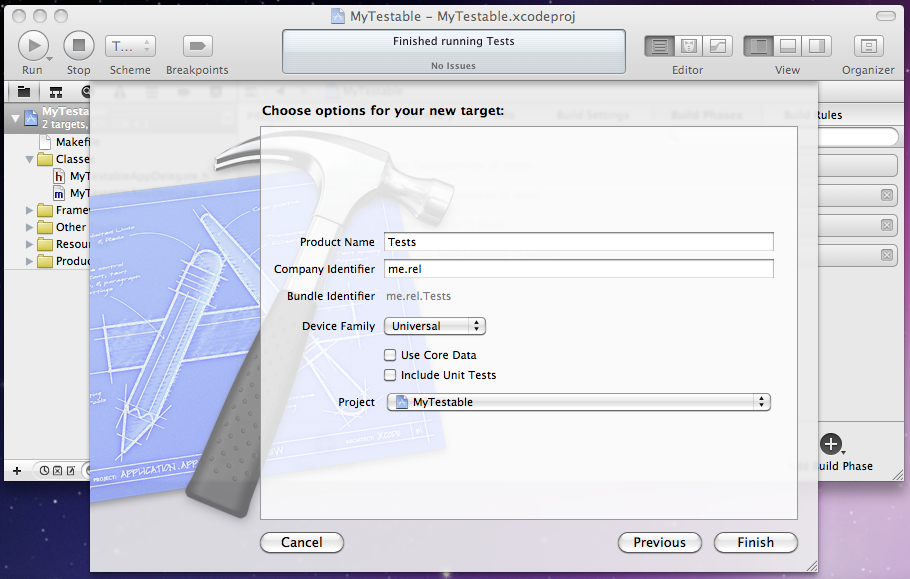Toggle the Navigator pane view button
Viewport: 910px width, 579px height.
pyautogui.click(x=759, y=46)
